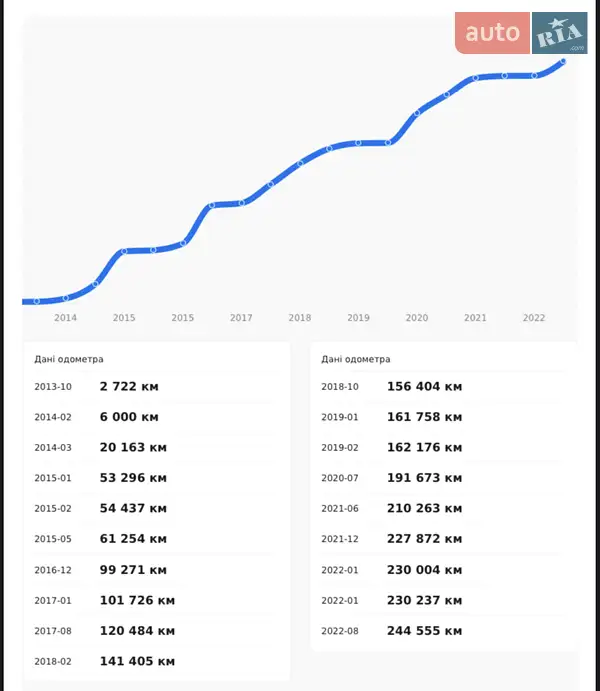
Task: Select the 2021 year on the axis
Action: tap(475, 318)
